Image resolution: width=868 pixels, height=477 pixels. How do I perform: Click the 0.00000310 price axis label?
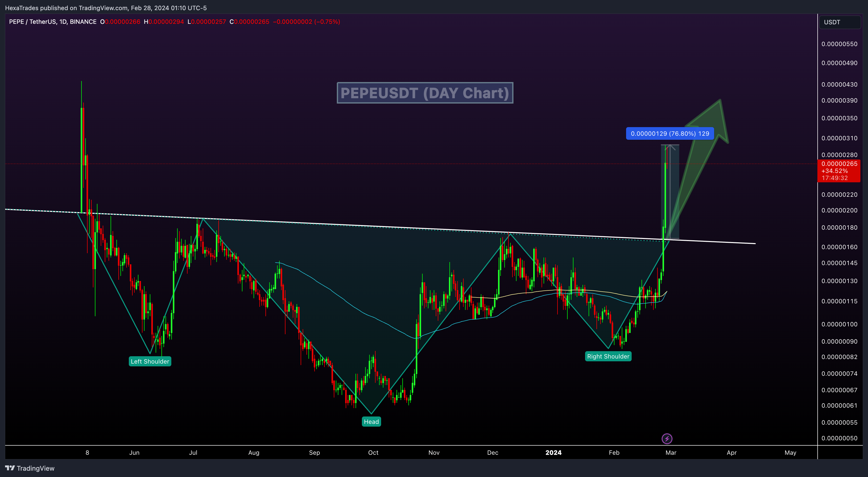(839, 138)
